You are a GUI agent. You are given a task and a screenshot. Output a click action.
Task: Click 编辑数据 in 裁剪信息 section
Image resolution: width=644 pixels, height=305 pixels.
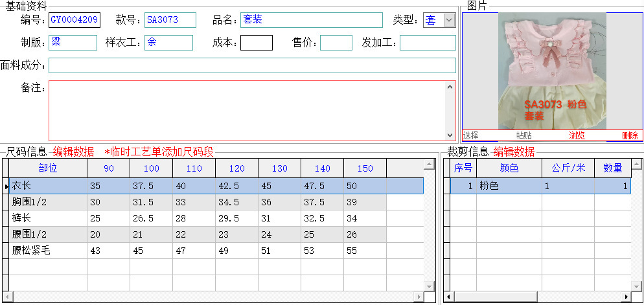514,152
